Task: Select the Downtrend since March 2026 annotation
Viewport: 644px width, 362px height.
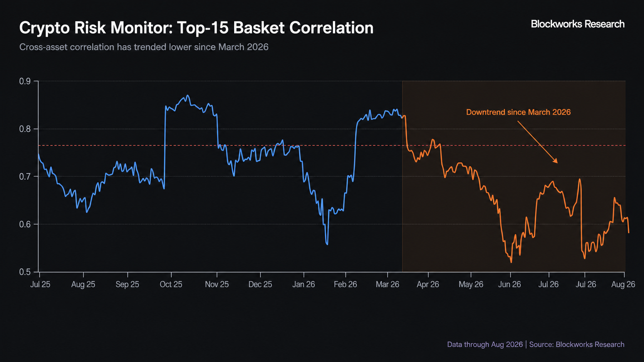Action: tap(518, 112)
